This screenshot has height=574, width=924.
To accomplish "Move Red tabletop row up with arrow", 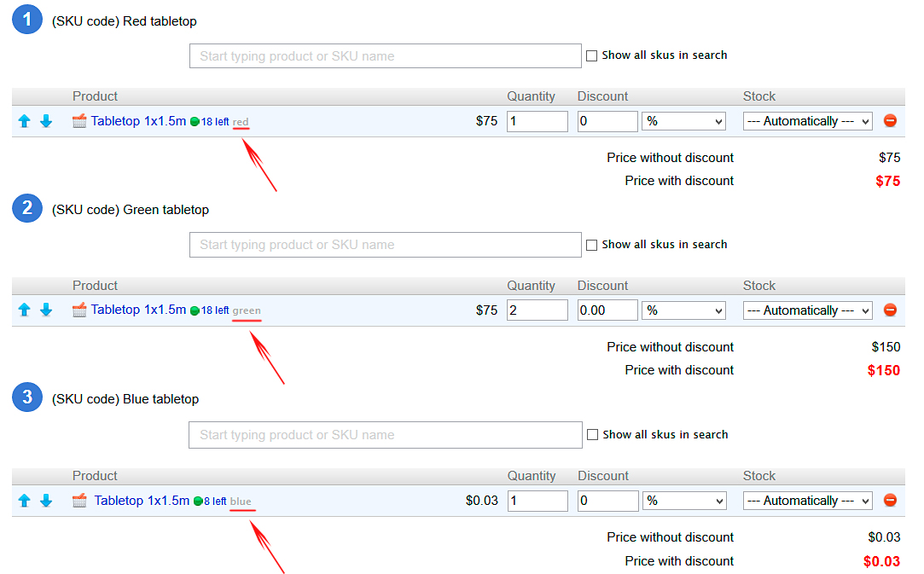I will click(x=24, y=121).
